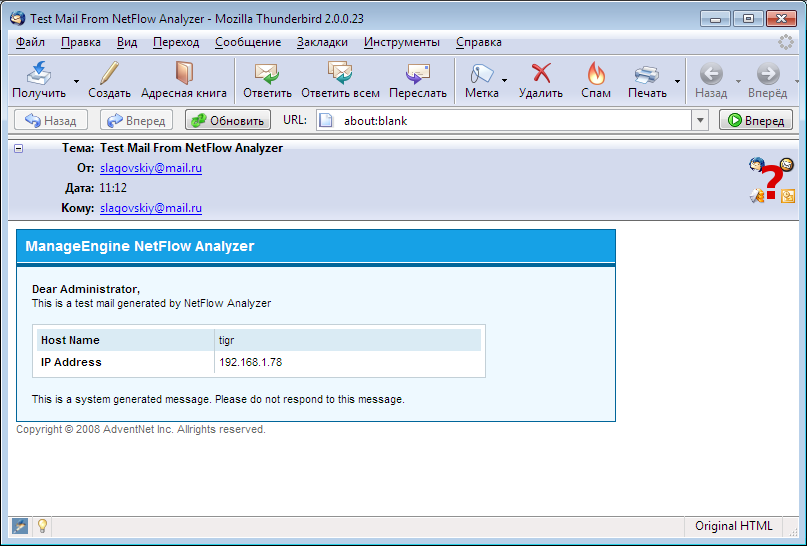Click the ManageEngine NetFlow Analyzer heading

coord(140,246)
